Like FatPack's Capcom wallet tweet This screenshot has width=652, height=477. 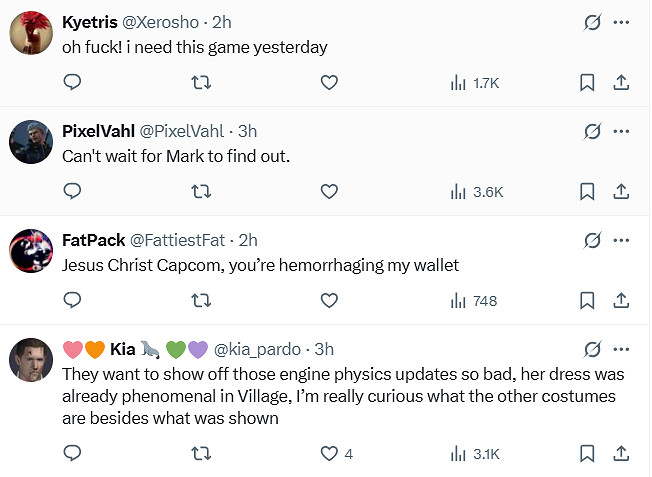tap(329, 300)
